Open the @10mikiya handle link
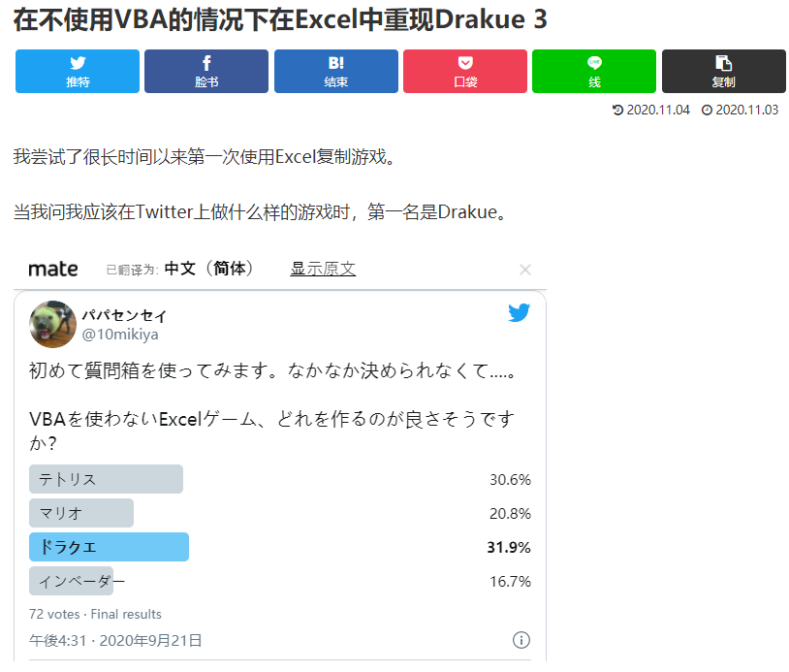 [x=119, y=335]
